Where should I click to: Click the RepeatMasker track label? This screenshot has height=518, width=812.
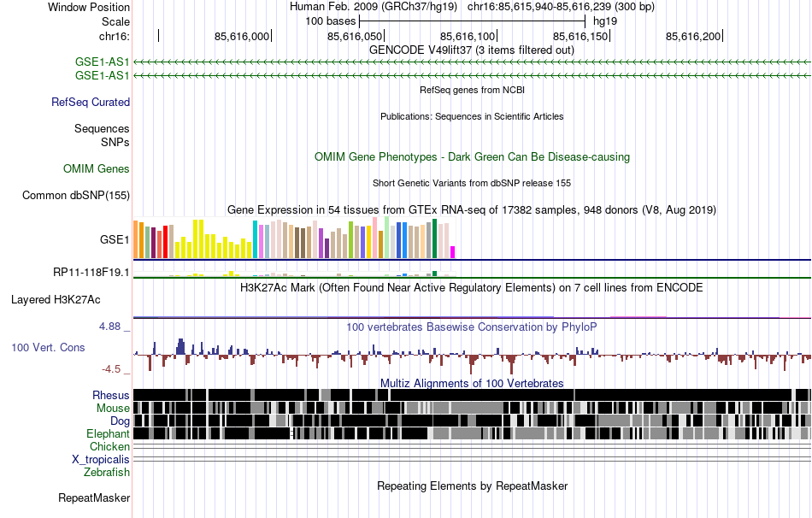pos(94,497)
